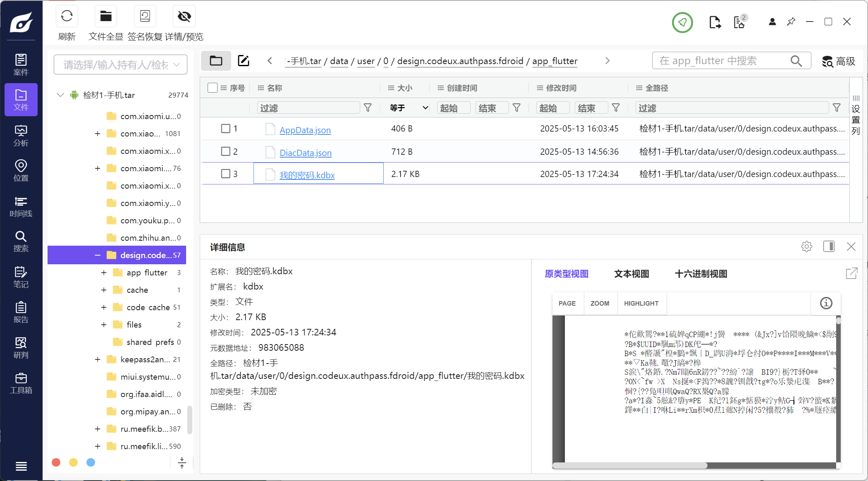This screenshot has width=868, height=481.
Task: Click the green shield status icon
Action: tap(682, 22)
